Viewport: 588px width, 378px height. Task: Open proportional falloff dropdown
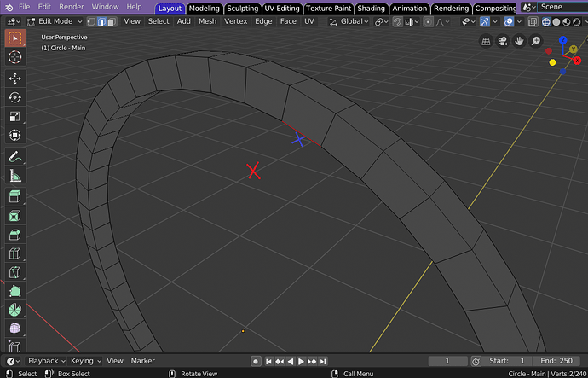tap(444, 22)
